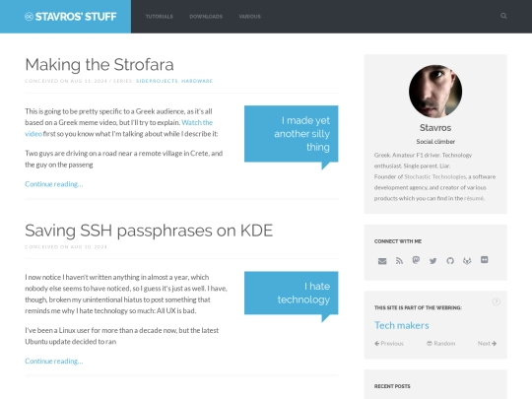The image size is (532, 399).
Task: Click the email envelope icon
Action: pyautogui.click(x=382, y=261)
